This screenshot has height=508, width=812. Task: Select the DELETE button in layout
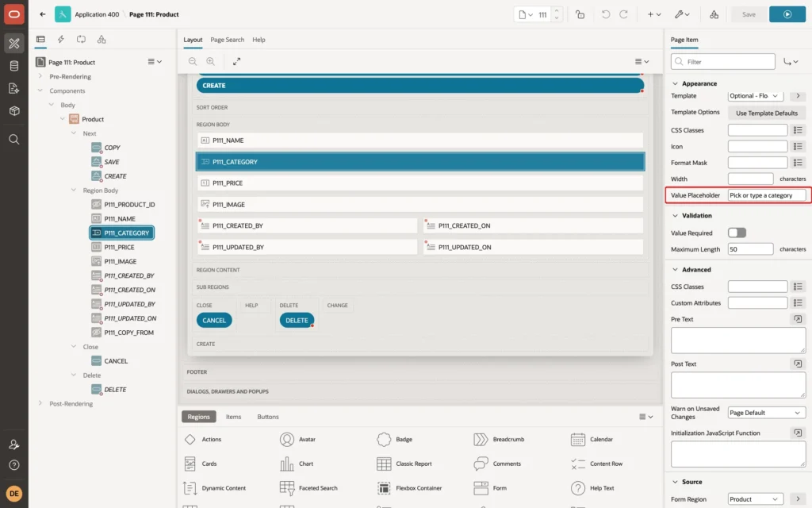pos(297,321)
